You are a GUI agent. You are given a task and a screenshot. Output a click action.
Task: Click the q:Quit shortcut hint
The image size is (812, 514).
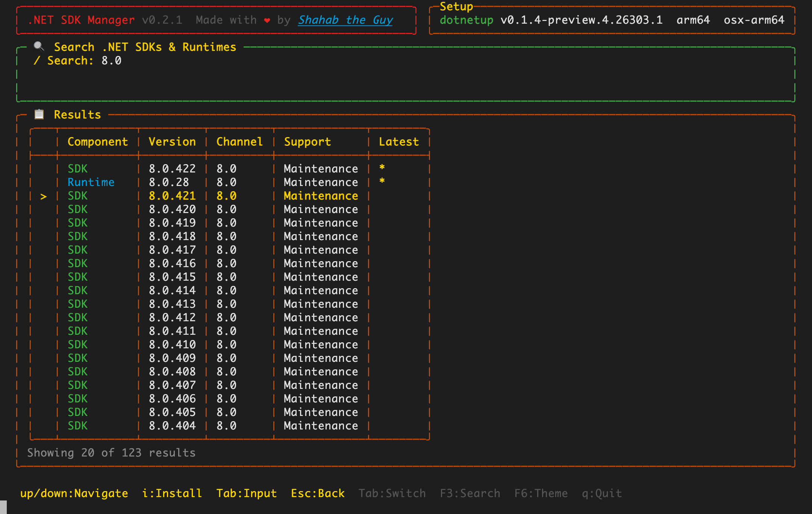click(x=602, y=493)
